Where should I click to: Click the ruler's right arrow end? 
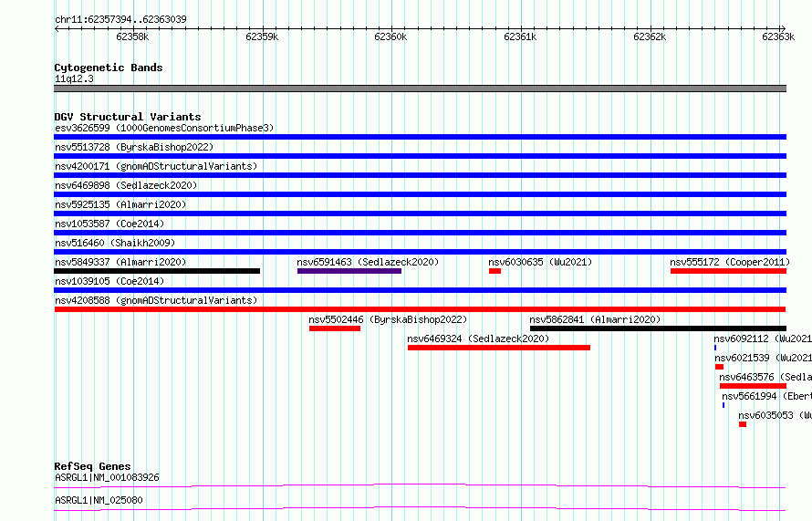point(783,29)
